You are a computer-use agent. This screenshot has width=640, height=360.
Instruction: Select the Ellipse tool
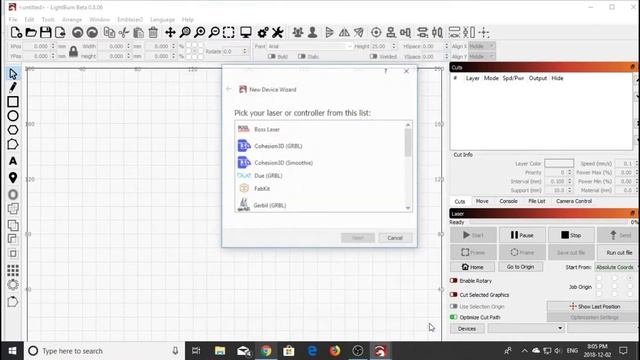13,116
